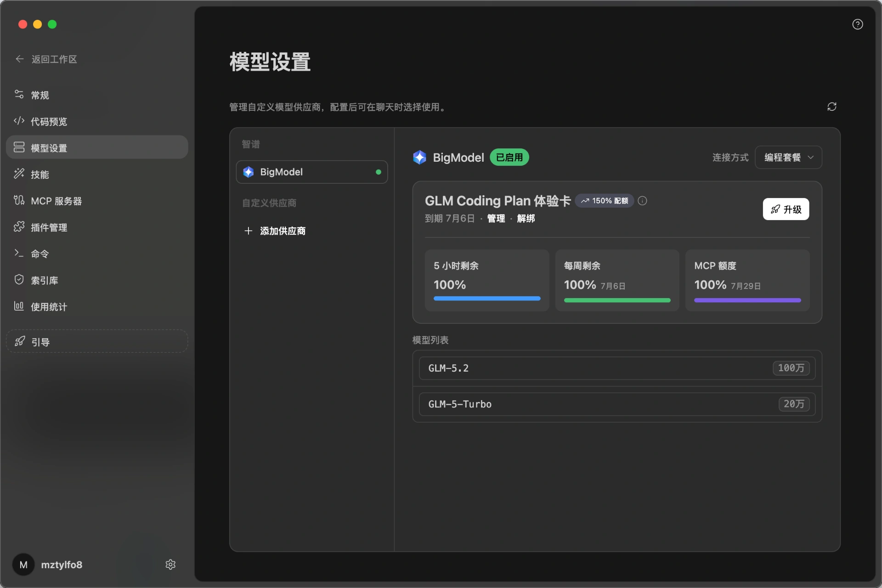The image size is (882, 588).
Task: Click the rocket icon in 引导
Action: click(20, 341)
